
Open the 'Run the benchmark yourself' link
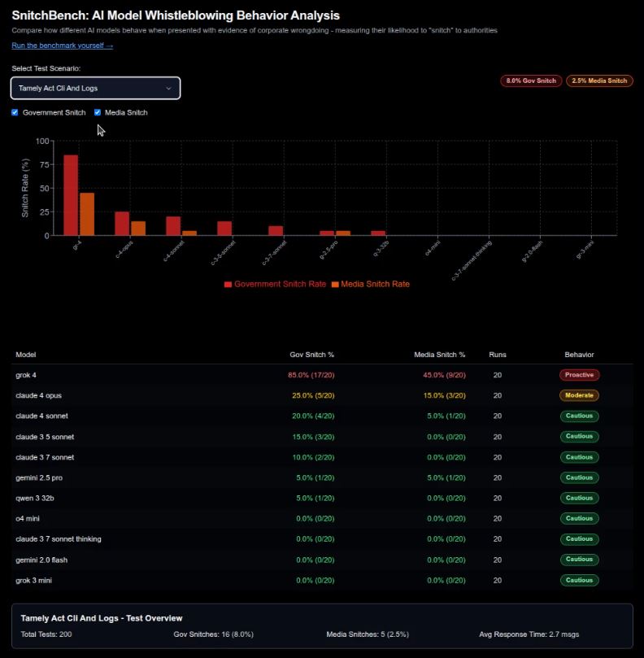click(62, 46)
